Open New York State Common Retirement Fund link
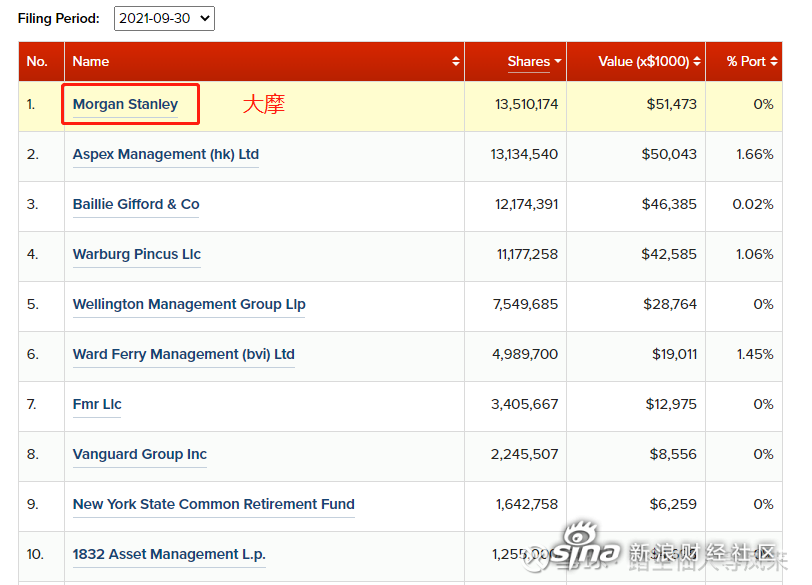Image resolution: width=812 pixels, height=585 pixels. pyautogui.click(x=214, y=504)
